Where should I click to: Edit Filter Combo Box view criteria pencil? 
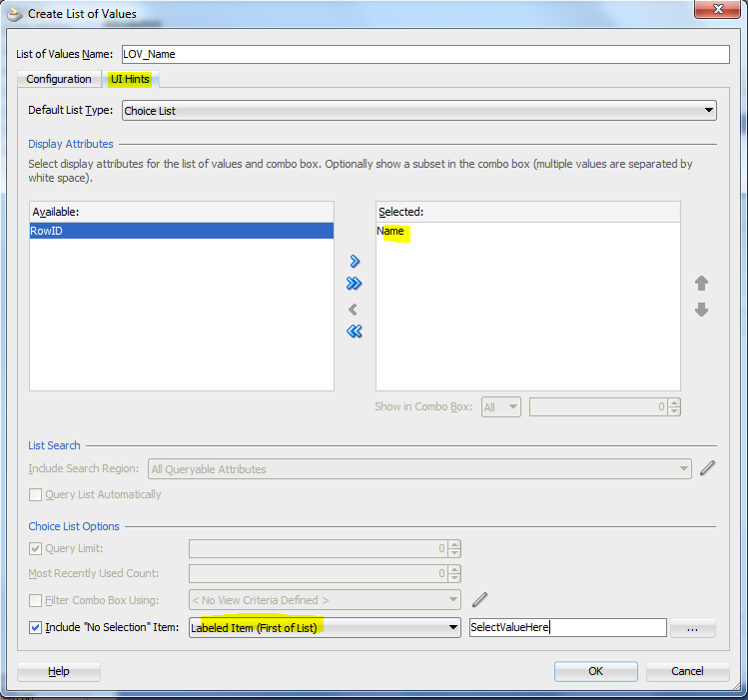pos(480,599)
